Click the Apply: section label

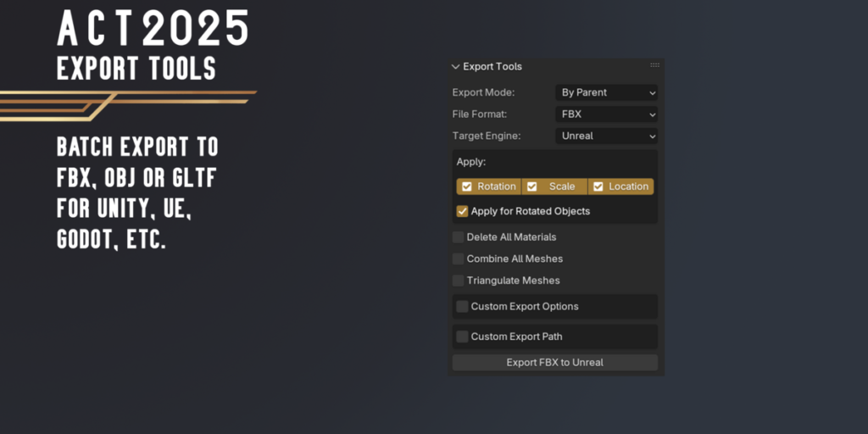pyautogui.click(x=471, y=161)
